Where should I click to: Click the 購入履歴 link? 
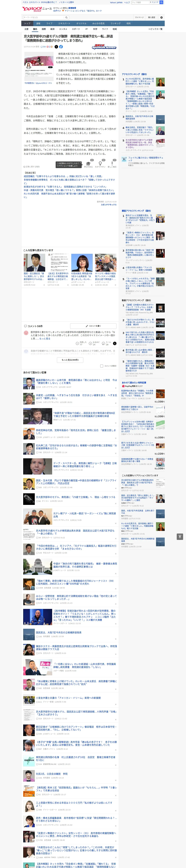[152, 18]
